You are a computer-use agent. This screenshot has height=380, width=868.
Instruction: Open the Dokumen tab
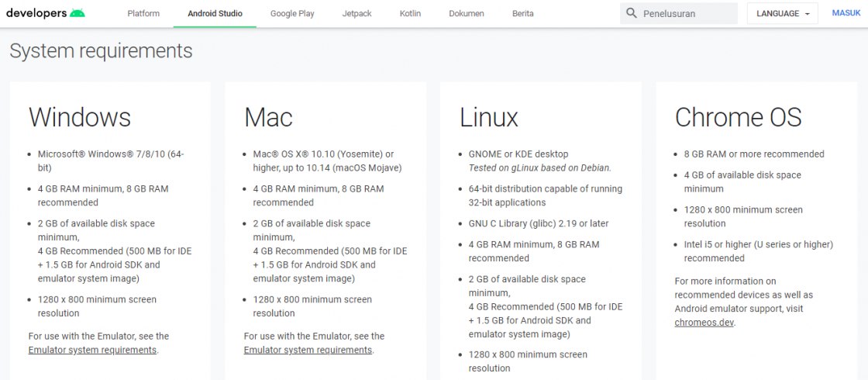click(x=467, y=13)
